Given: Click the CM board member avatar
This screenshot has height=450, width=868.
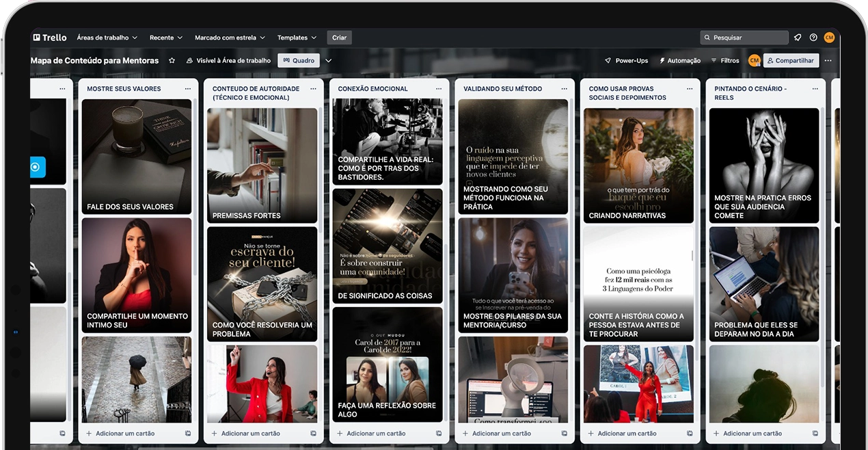Looking at the screenshot, I should pos(755,60).
